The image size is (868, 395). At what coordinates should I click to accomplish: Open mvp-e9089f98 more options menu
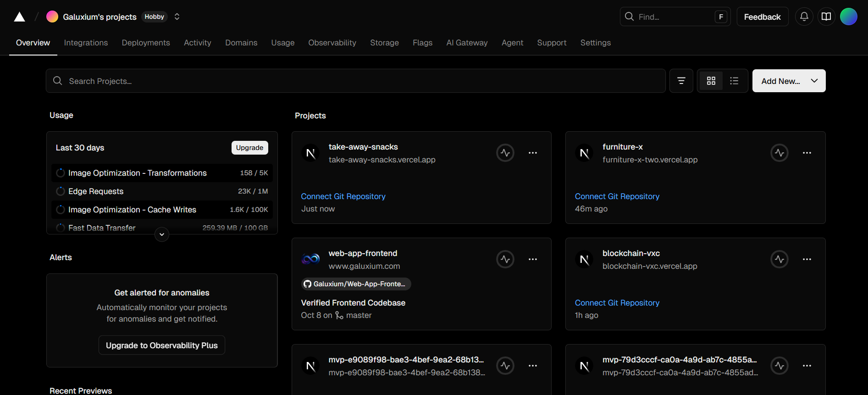tap(532, 366)
